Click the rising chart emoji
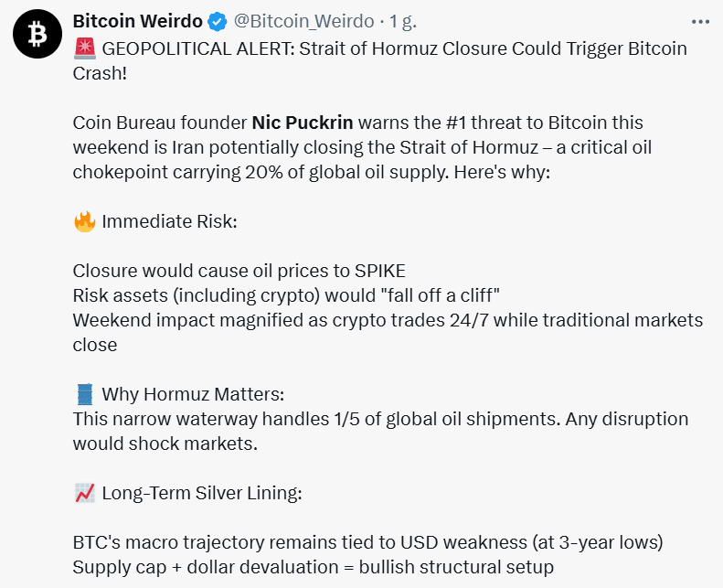This screenshot has width=723, height=588. point(84,494)
